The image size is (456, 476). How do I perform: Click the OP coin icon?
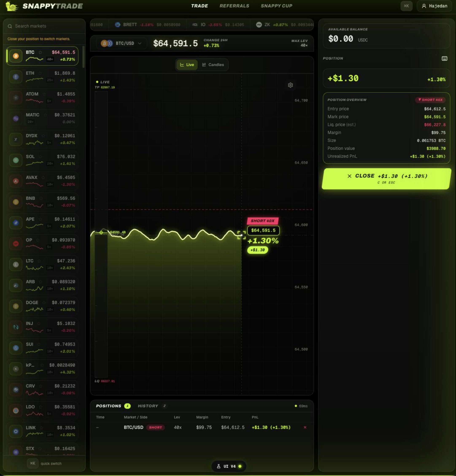[x=16, y=243]
